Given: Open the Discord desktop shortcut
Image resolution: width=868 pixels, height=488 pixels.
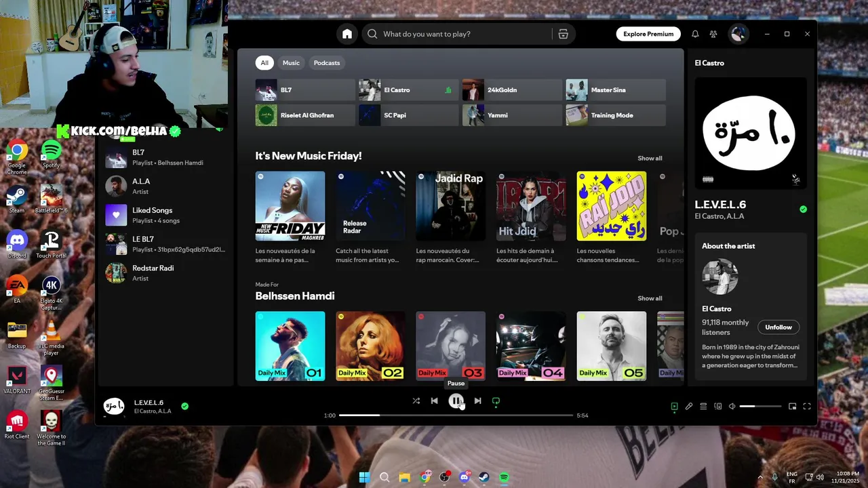Looking at the screenshot, I should tap(17, 245).
